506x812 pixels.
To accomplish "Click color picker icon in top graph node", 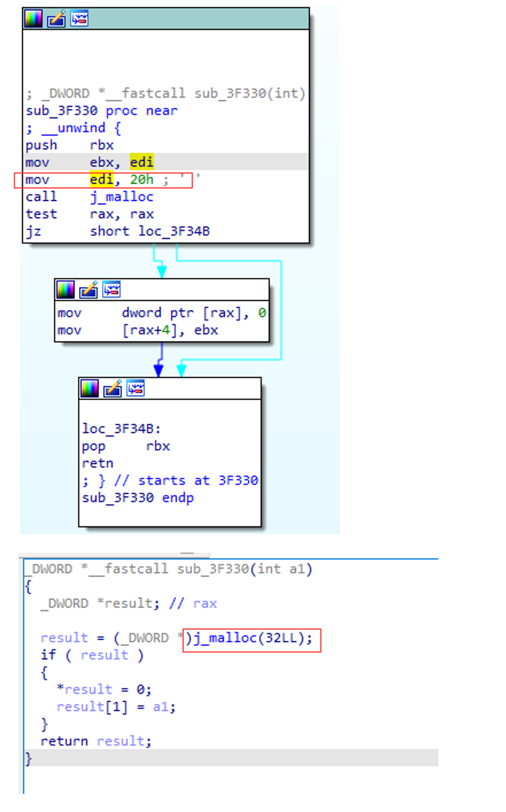I will tap(33, 18).
